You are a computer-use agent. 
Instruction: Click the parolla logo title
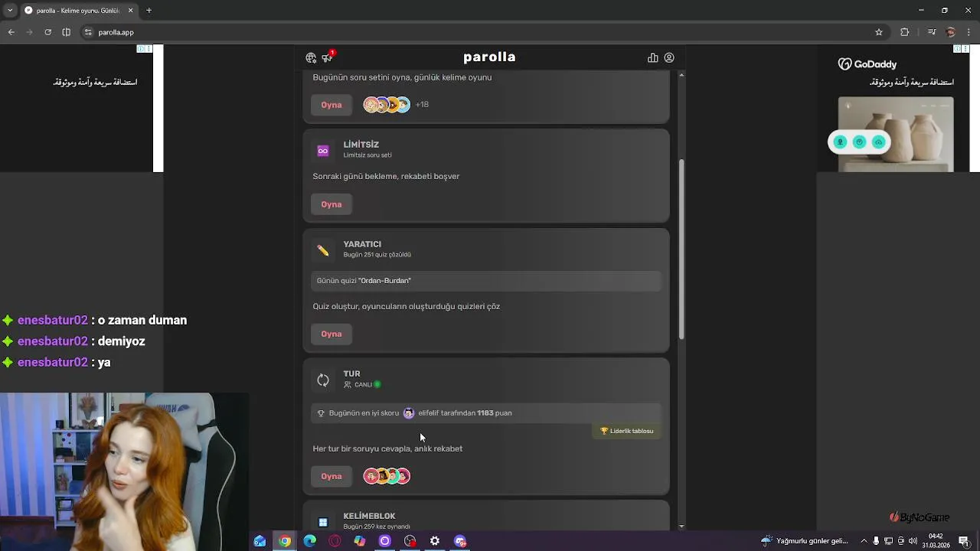[489, 57]
